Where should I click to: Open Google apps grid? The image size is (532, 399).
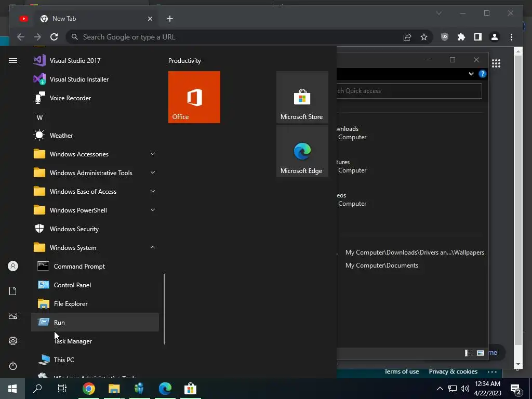click(x=496, y=63)
